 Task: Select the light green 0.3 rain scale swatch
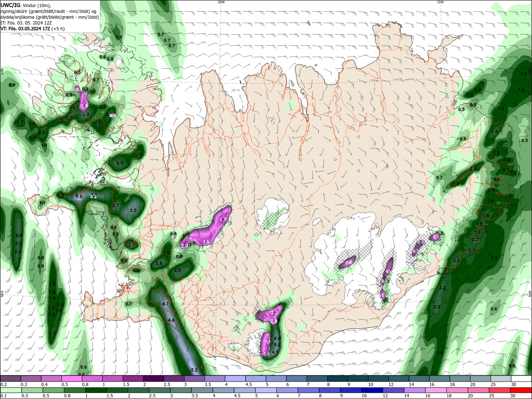point(32,390)
